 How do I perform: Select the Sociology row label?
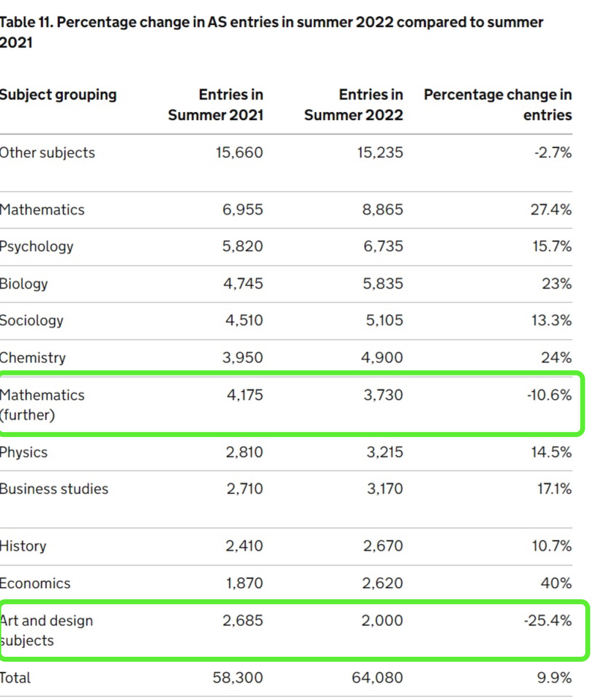(32, 320)
